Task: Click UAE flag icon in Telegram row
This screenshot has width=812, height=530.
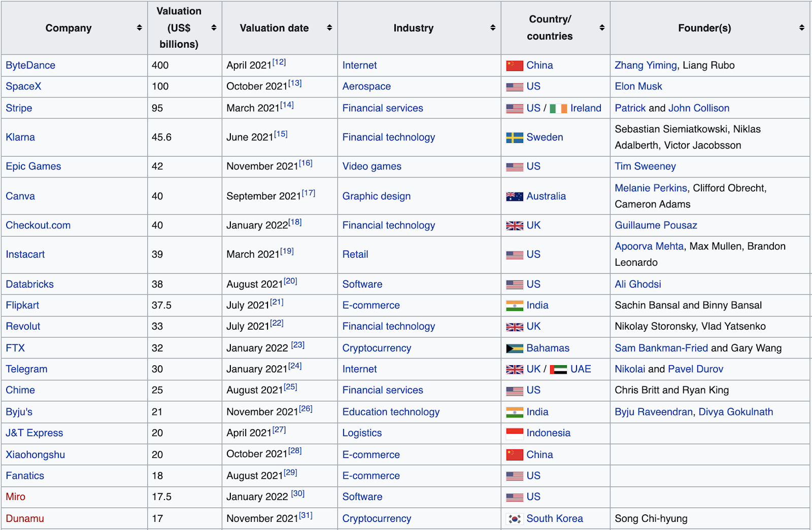Action: coord(558,370)
